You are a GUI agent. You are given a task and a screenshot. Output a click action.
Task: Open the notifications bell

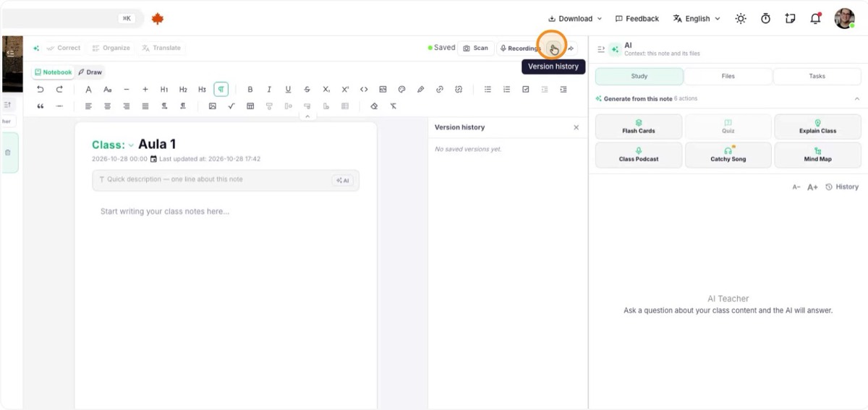pos(816,19)
